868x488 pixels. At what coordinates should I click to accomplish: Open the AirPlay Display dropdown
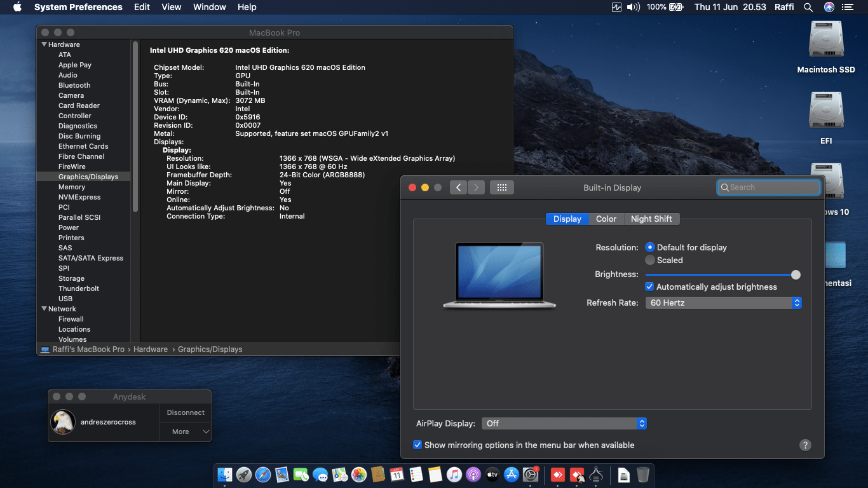click(564, 423)
